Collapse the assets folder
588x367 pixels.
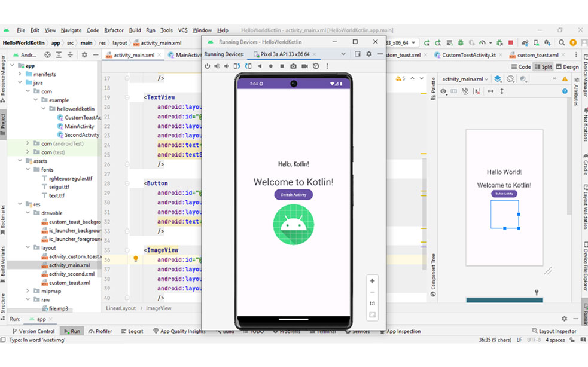[x=20, y=160]
